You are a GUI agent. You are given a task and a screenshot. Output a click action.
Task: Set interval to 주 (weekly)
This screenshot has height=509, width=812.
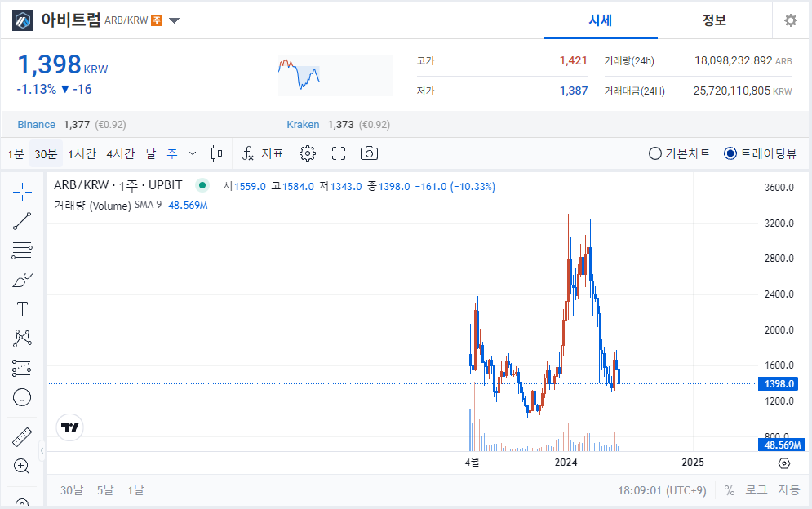(x=172, y=154)
